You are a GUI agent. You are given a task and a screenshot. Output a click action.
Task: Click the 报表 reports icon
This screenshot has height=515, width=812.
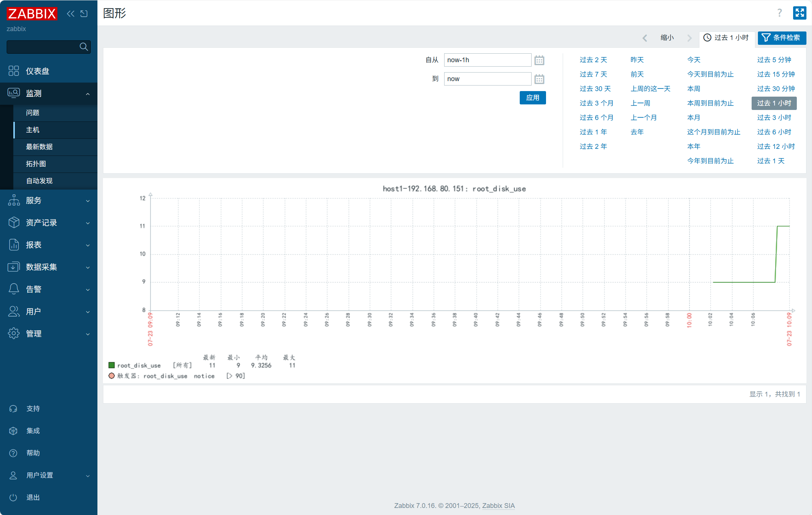click(x=14, y=245)
